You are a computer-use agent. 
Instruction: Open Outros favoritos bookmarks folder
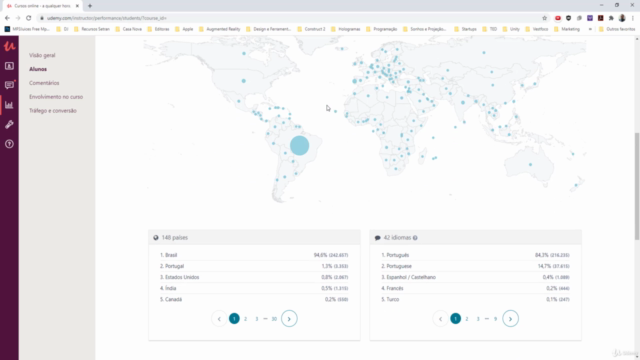click(617, 29)
